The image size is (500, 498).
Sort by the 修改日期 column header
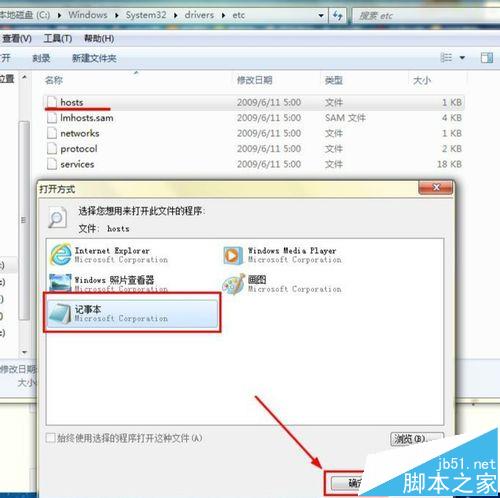[254, 80]
